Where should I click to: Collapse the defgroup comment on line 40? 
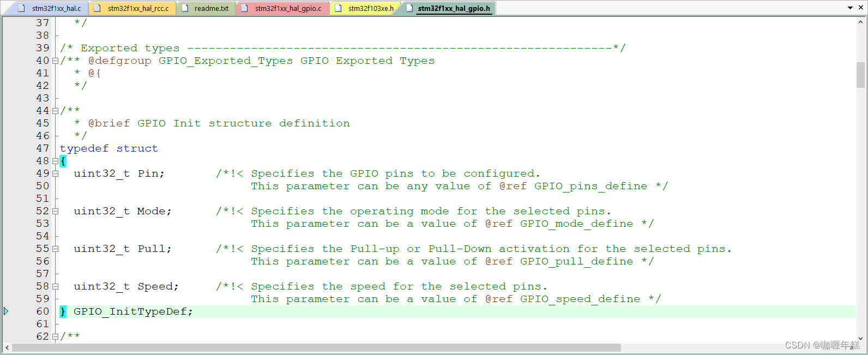click(x=55, y=61)
